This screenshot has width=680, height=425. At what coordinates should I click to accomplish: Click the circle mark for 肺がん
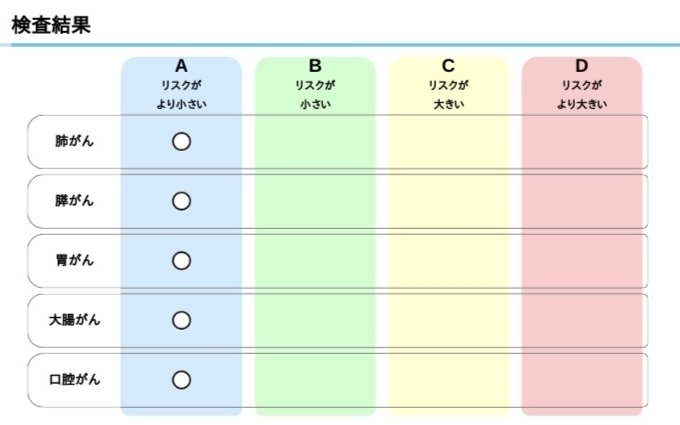click(x=181, y=142)
